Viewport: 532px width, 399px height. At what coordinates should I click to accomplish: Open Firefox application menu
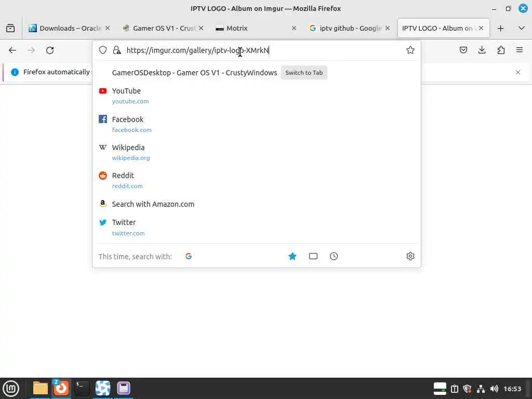coord(520,50)
